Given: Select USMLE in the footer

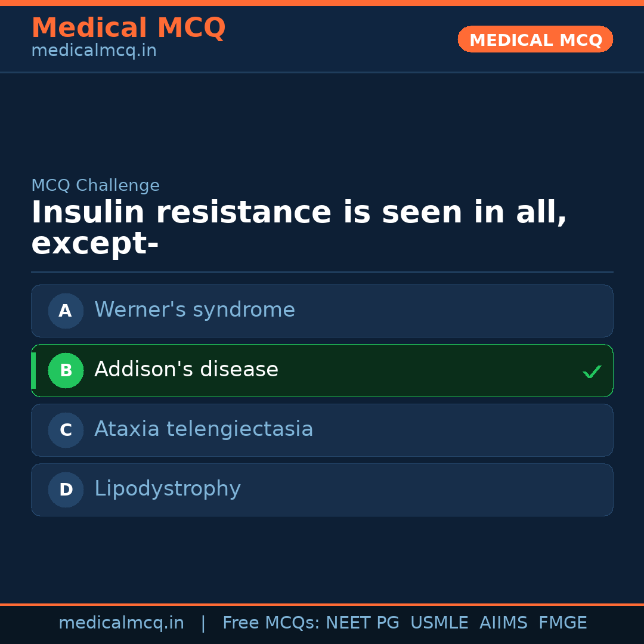Looking at the screenshot, I should [x=439, y=623].
